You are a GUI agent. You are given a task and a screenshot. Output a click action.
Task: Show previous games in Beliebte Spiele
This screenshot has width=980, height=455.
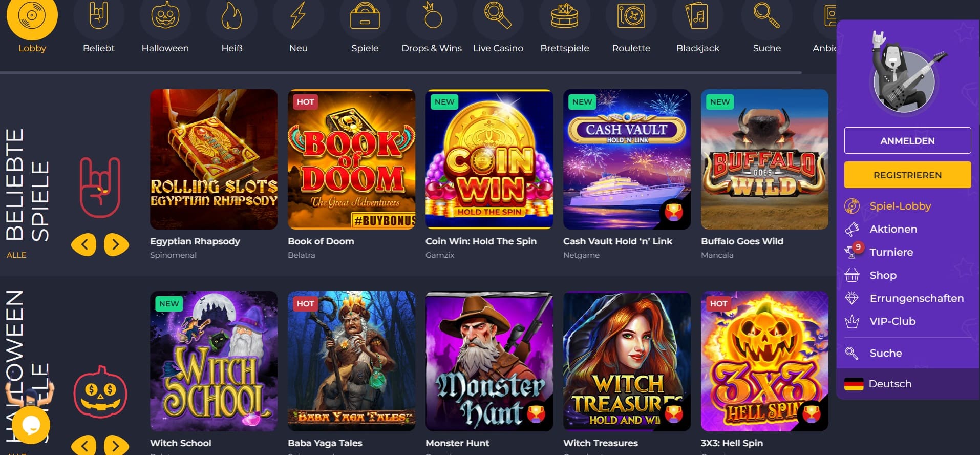coord(84,244)
